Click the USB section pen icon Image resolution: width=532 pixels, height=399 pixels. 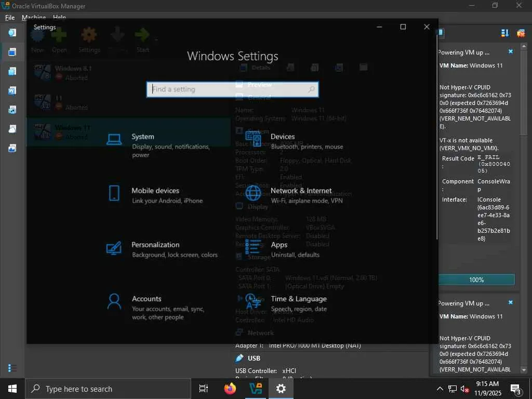(240, 358)
